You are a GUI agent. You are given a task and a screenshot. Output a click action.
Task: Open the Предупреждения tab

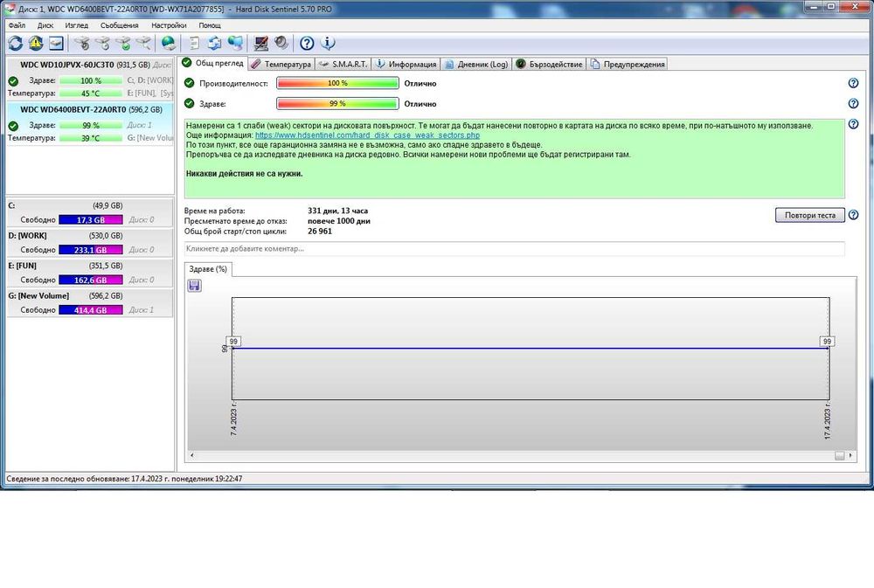click(x=627, y=64)
